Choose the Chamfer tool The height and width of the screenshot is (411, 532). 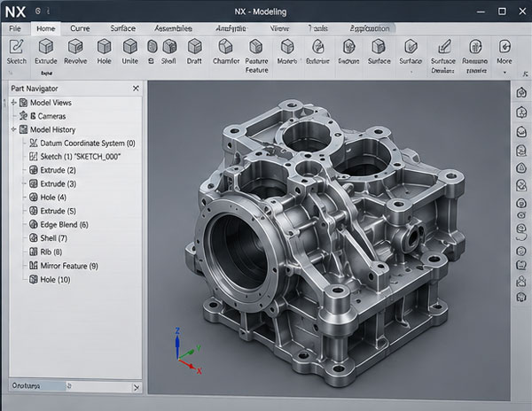226,51
